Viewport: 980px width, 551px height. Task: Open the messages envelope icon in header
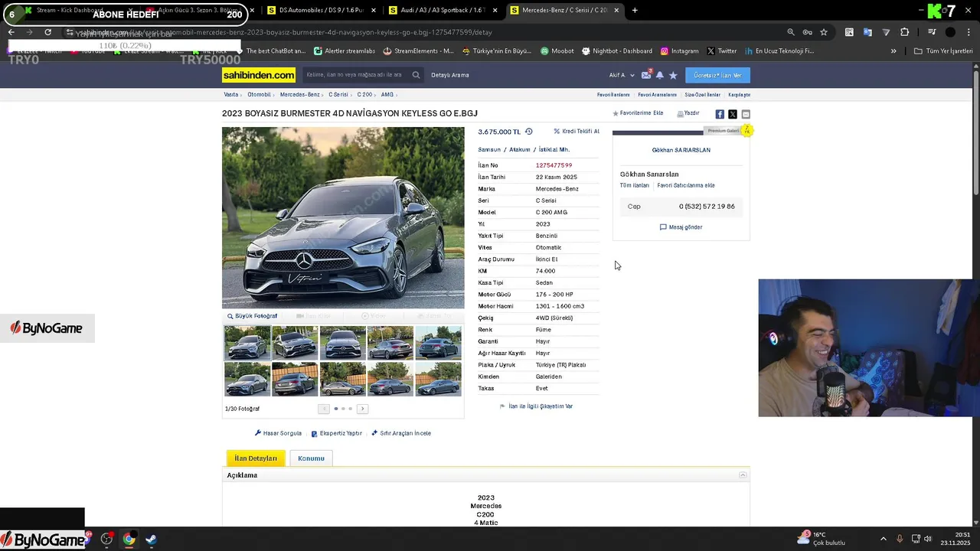tap(646, 75)
